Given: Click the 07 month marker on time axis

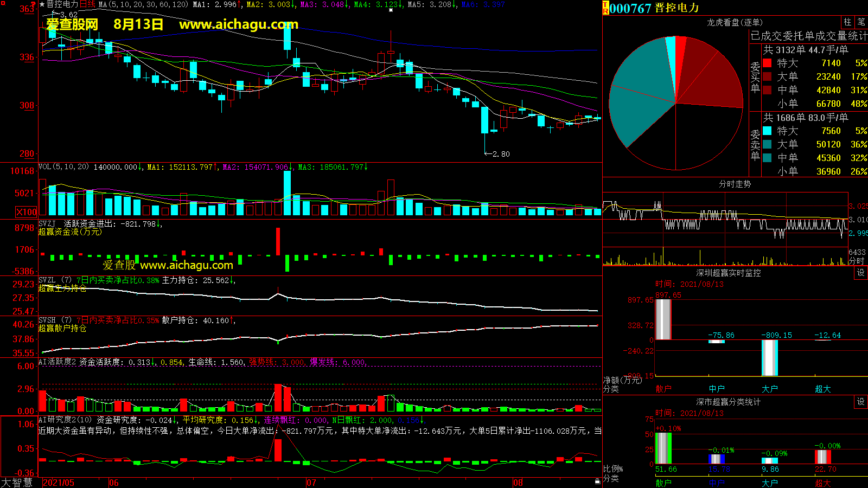Looking at the screenshot, I should click(x=311, y=483).
